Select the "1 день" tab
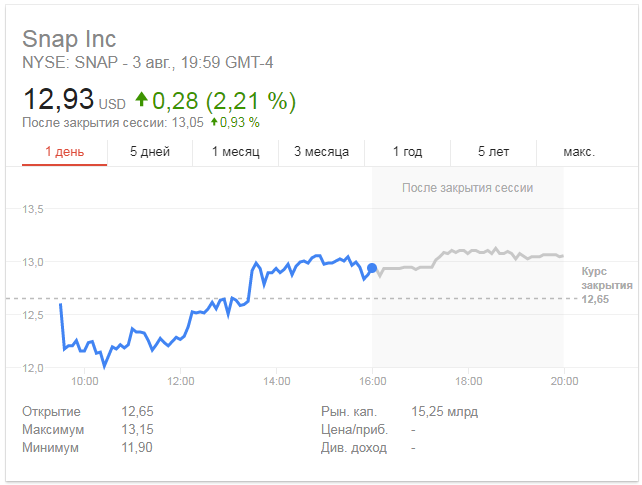This screenshot has height=485, width=642. (x=65, y=152)
